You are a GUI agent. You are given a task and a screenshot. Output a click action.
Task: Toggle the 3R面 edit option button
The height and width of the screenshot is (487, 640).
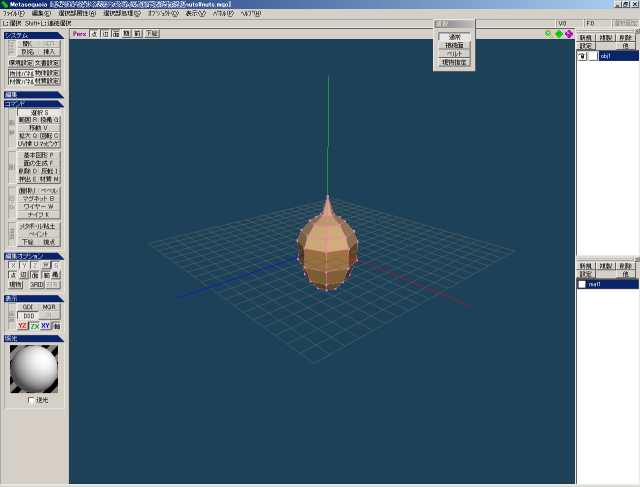(x=37, y=284)
